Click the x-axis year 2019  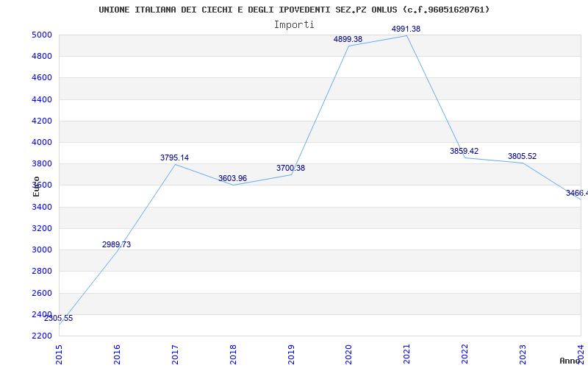(291, 355)
